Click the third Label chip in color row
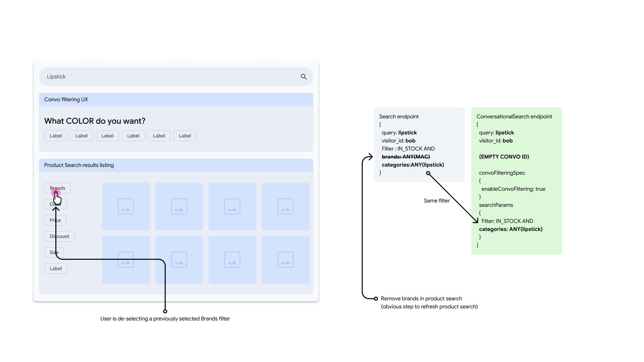 (x=107, y=136)
